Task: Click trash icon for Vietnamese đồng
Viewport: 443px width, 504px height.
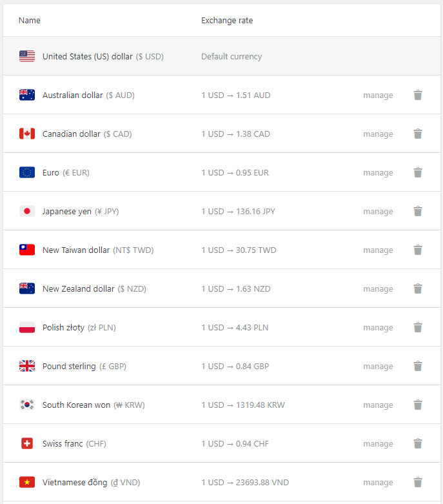Action: (x=418, y=483)
